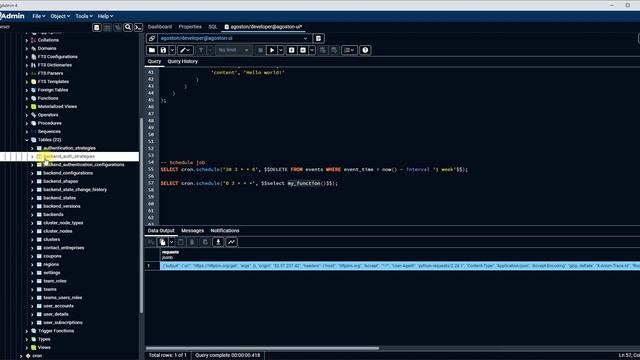Click the search objects magnifier icon

click(x=128, y=27)
